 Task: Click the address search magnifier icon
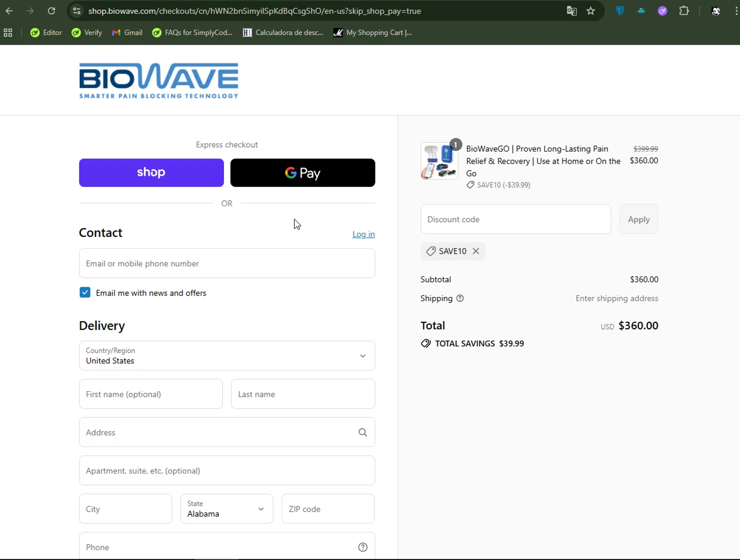[363, 432]
